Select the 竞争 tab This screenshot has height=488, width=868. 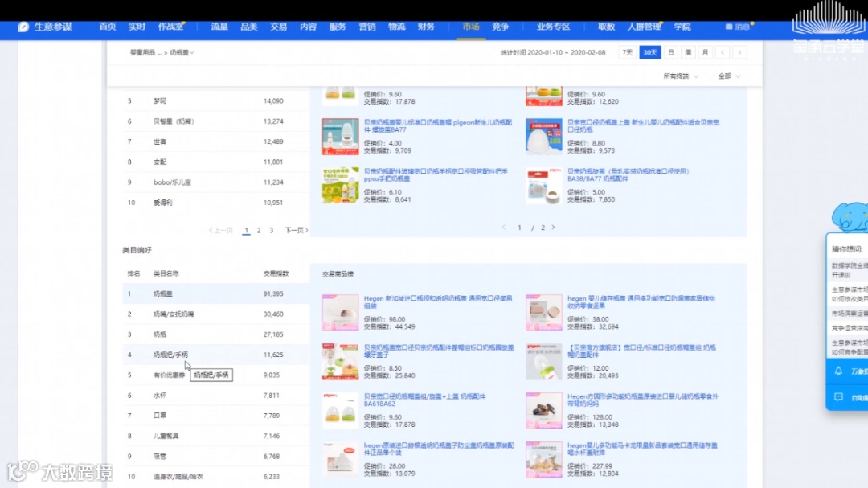[500, 27]
